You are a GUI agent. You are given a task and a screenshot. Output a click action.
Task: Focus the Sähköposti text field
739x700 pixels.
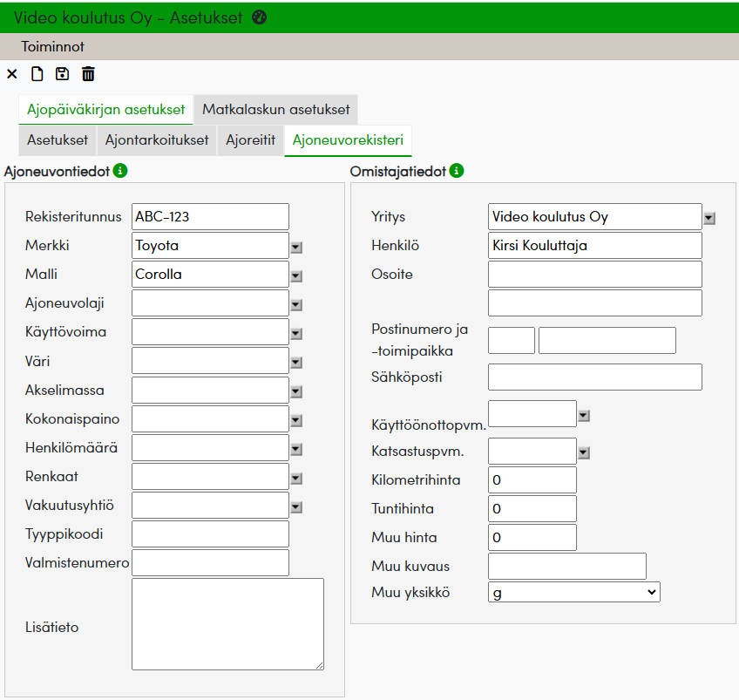tap(594, 377)
